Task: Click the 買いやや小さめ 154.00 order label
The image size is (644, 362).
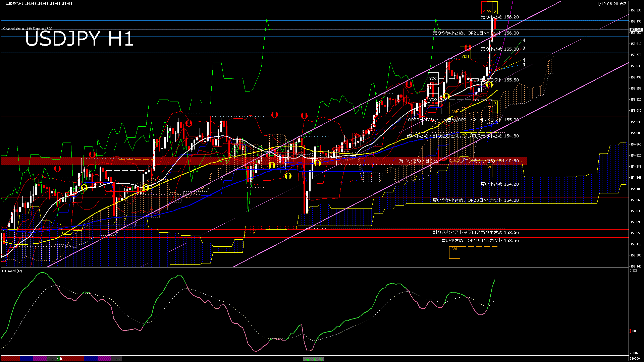Action: [475, 200]
